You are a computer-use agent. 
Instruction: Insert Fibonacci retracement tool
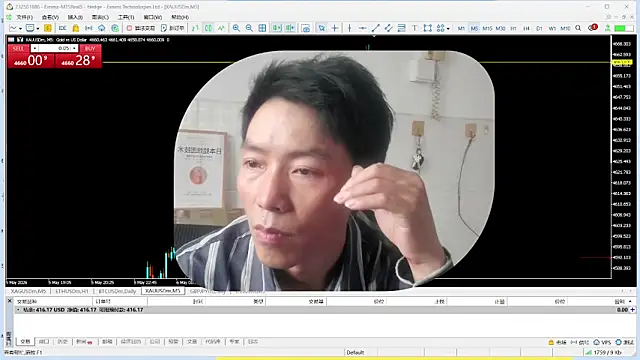pos(402,28)
